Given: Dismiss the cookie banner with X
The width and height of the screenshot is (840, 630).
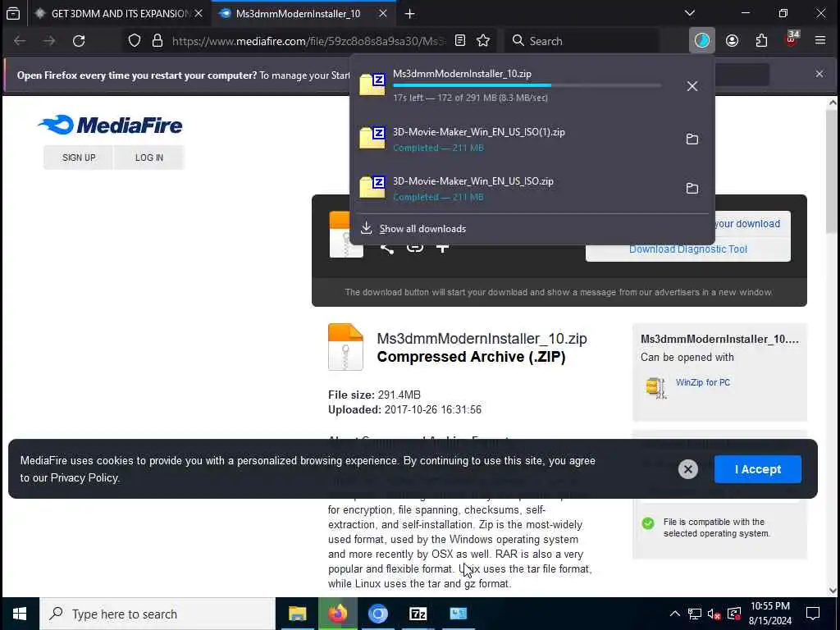Looking at the screenshot, I should [688, 469].
